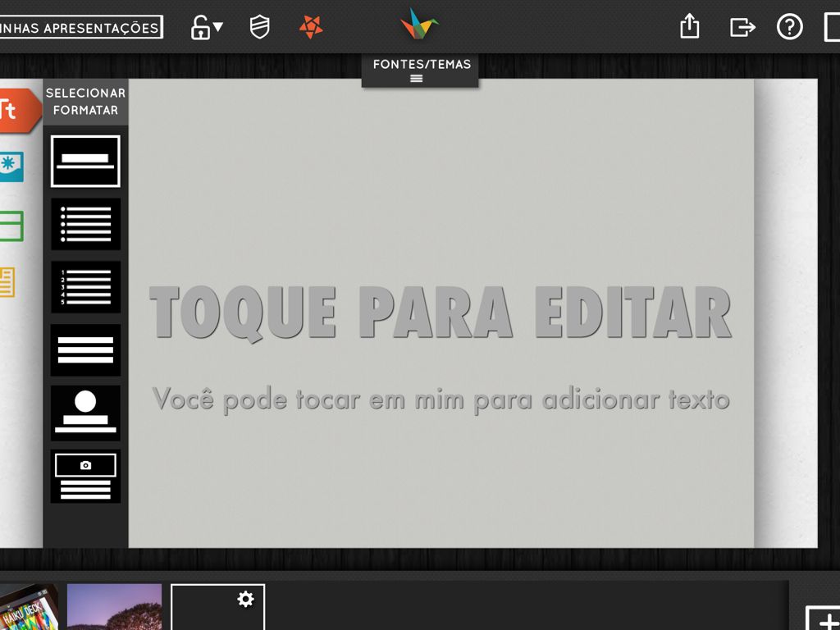Screen dimensions: 840x630
Task: Select the purple sky slide thumbnail
Action: click(114, 606)
